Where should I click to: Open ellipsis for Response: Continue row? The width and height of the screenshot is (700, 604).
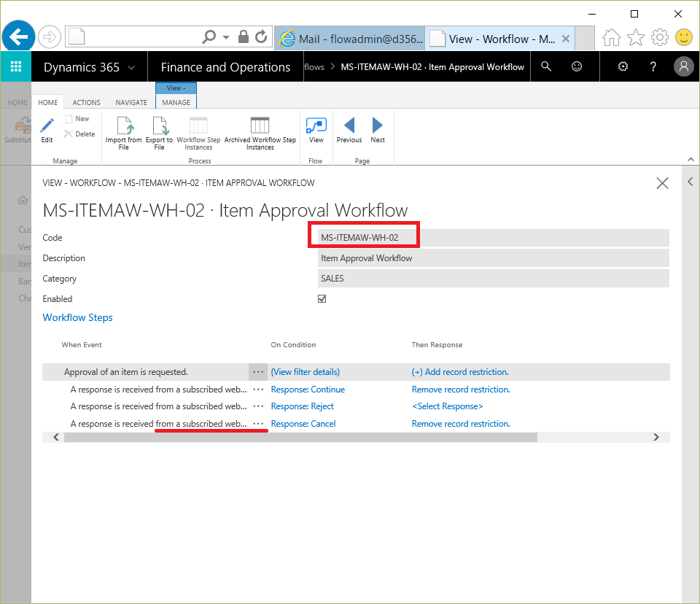258,390
